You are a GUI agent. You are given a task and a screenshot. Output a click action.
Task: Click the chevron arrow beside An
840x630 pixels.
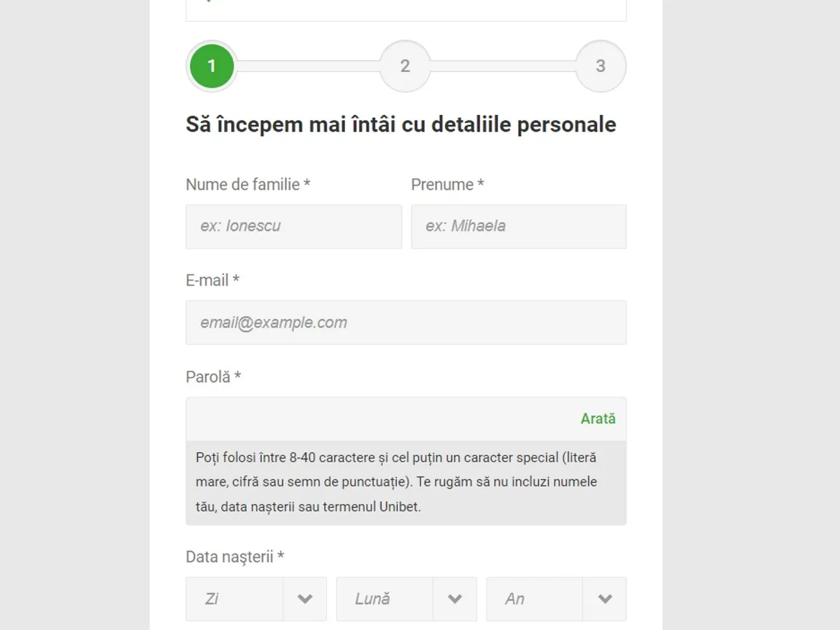[605, 599]
